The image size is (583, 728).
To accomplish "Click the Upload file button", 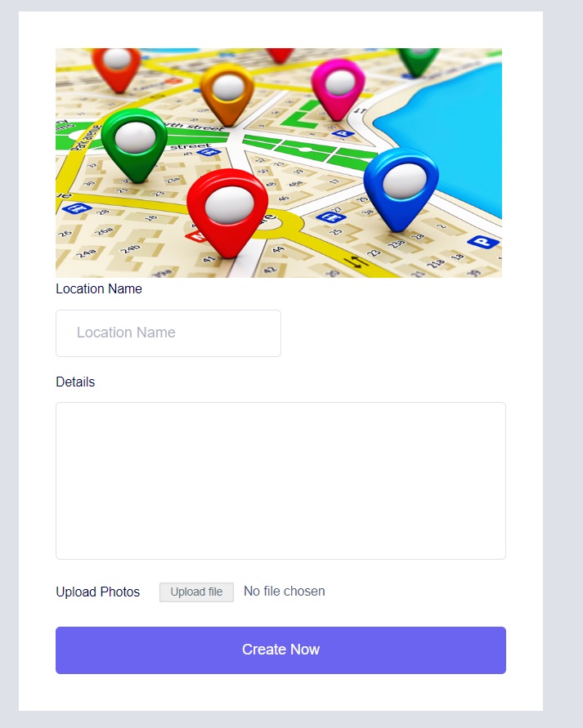I will [196, 592].
